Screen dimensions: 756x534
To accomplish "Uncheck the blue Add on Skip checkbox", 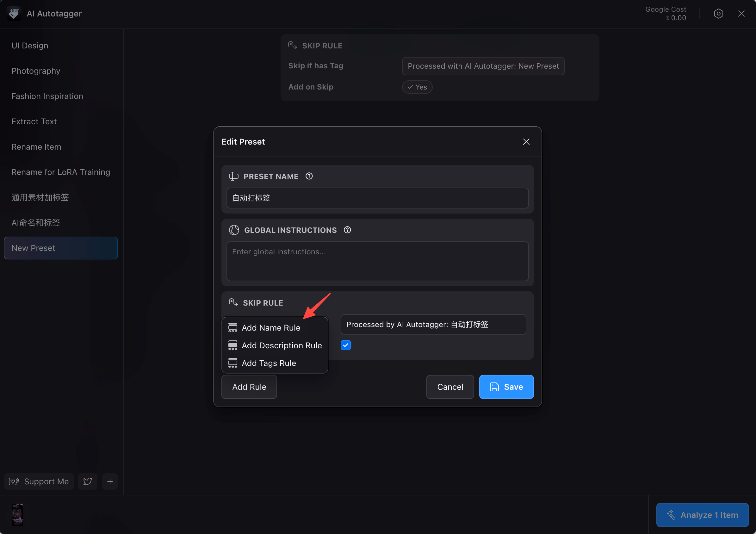I will 345,345.
